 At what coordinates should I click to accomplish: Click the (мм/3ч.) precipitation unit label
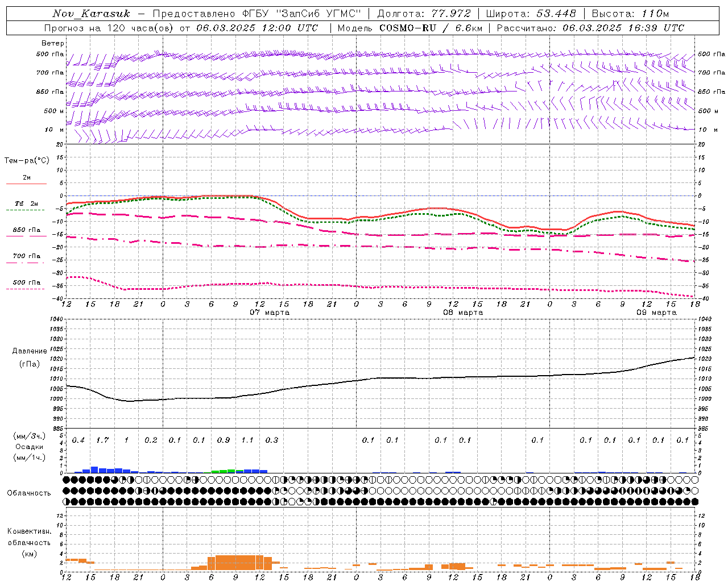coord(30,436)
